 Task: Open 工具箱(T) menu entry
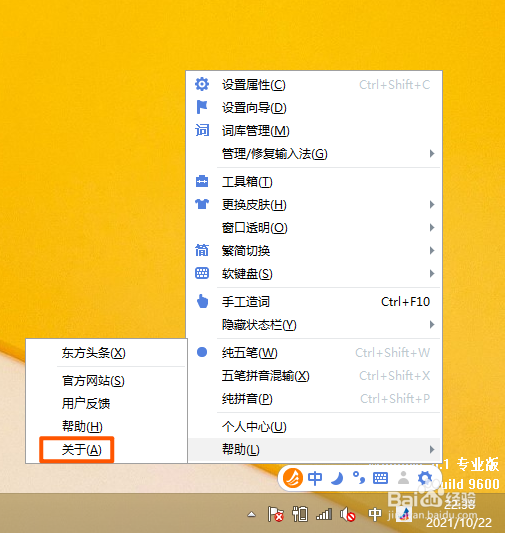(315, 182)
